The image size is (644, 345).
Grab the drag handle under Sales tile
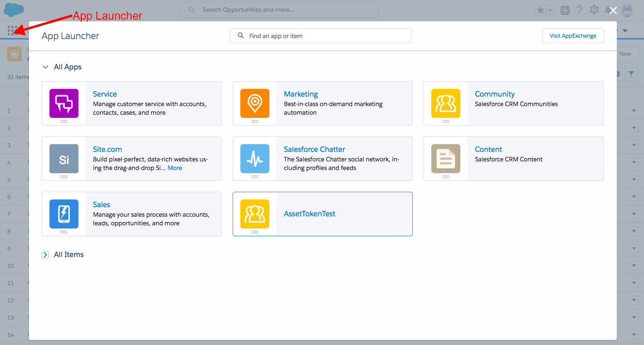tap(64, 232)
